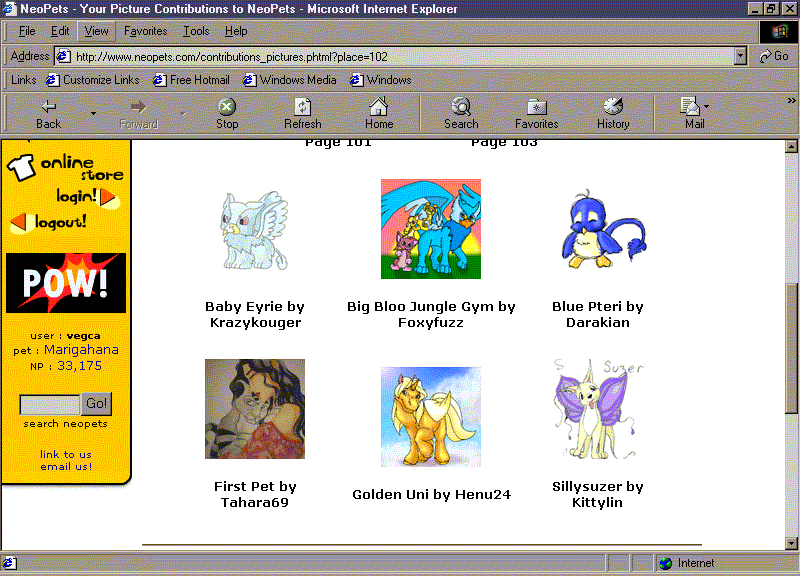Click the status bar page icon
Viewport: 800px width, 576px height.
click(10, 563)
